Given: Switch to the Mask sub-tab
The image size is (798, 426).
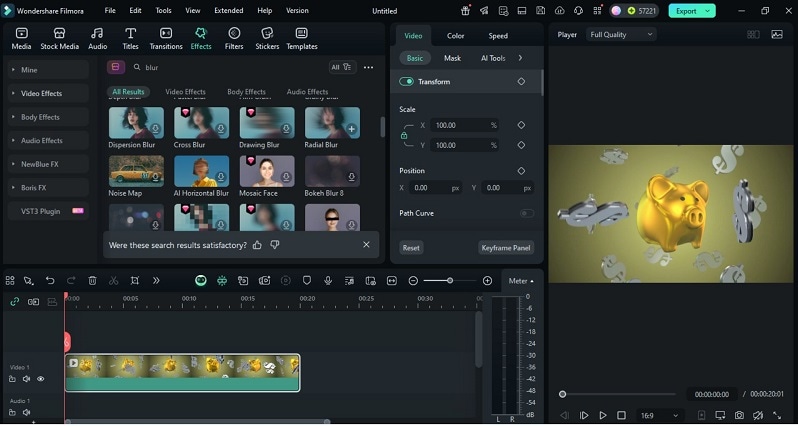Looking at the screenshot, I should (x=452, y=58).
